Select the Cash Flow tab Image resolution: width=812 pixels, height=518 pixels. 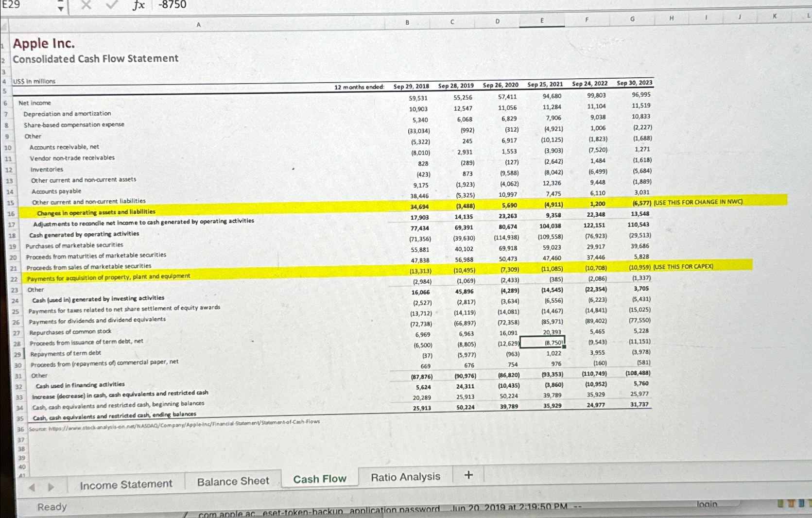tap(319, 479)
